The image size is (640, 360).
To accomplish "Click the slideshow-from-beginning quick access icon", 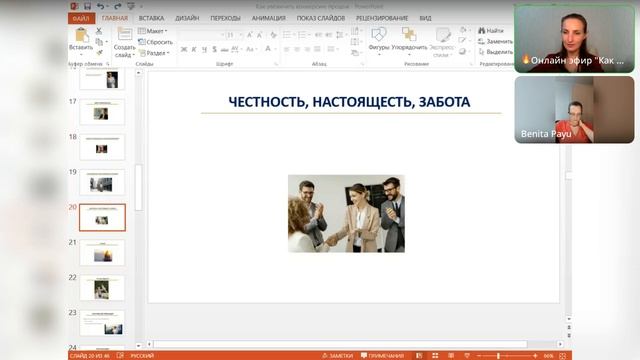I will point(131,6).
